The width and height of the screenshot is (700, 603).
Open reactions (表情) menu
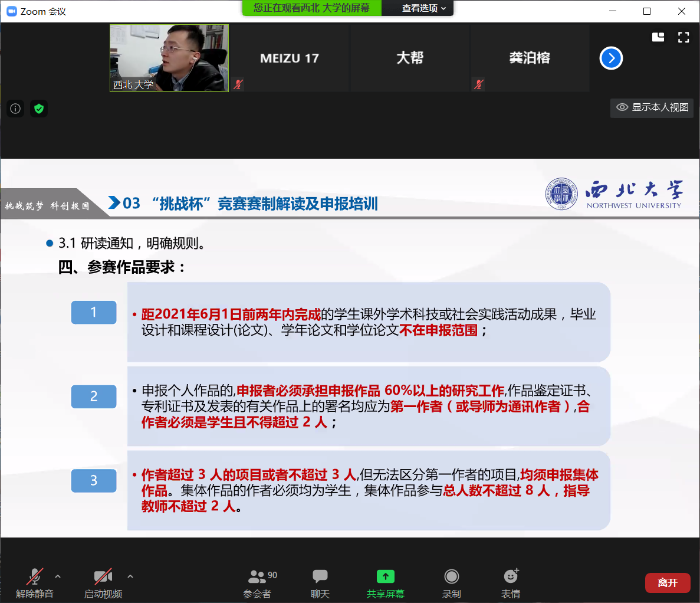(511, 582)
